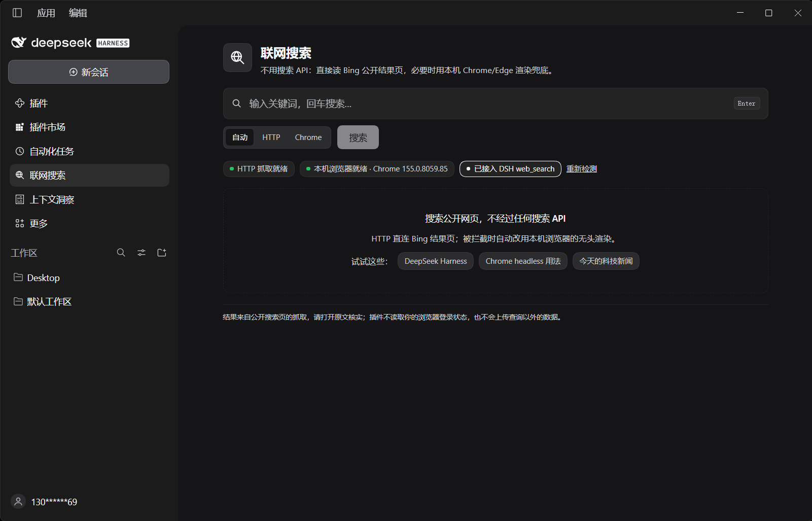Screen dimensions: 812x521
Task: Click the user avatar icon
Action: tap(18, 502)
